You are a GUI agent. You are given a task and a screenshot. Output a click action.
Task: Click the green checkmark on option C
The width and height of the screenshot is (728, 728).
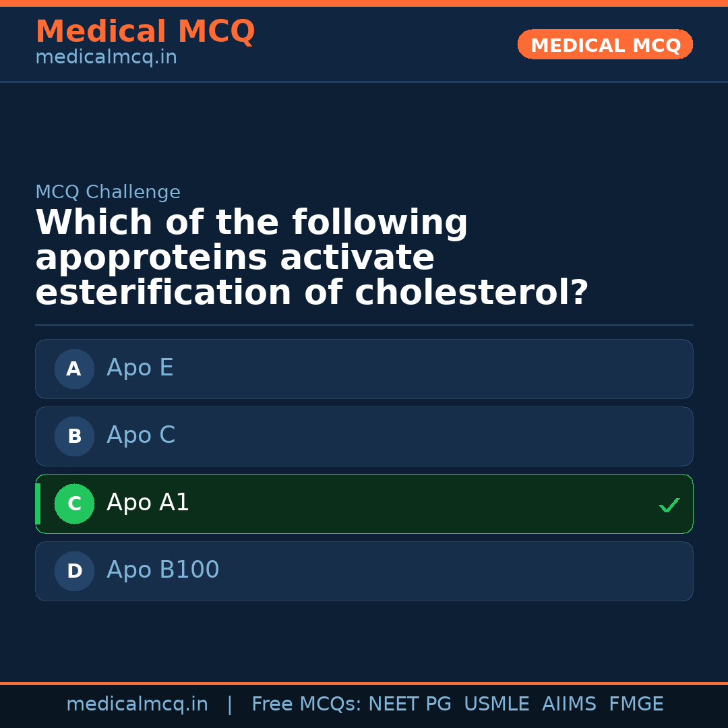pos(669,504)
